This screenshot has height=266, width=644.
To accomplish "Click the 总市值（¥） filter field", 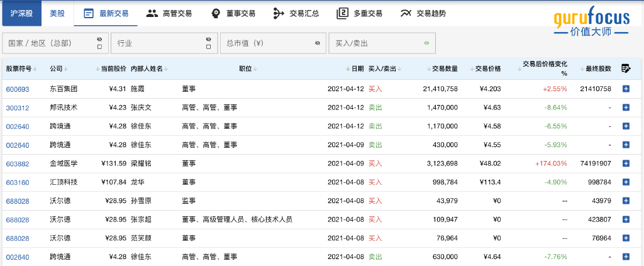I will (273, 43).
